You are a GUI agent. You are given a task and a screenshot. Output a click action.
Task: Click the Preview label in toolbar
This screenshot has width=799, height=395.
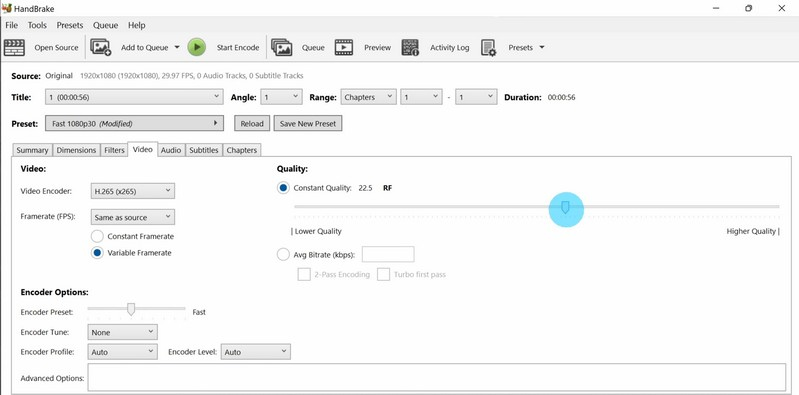(378, 47)
